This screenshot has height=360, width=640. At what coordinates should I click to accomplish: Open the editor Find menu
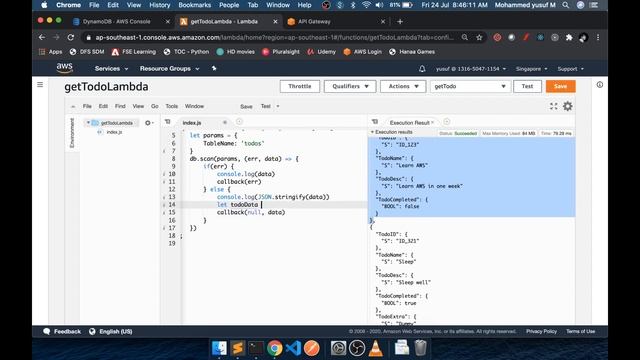click(120, 106)
